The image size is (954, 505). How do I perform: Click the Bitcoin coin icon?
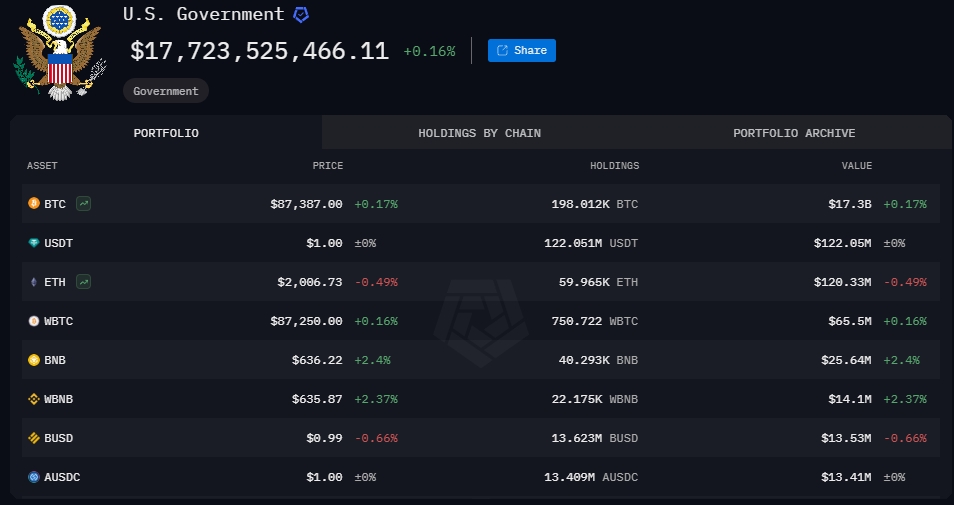(34, 203)
